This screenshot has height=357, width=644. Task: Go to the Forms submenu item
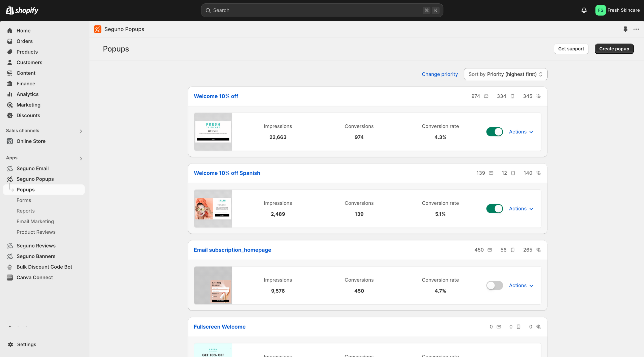click(x=24, y=200)
